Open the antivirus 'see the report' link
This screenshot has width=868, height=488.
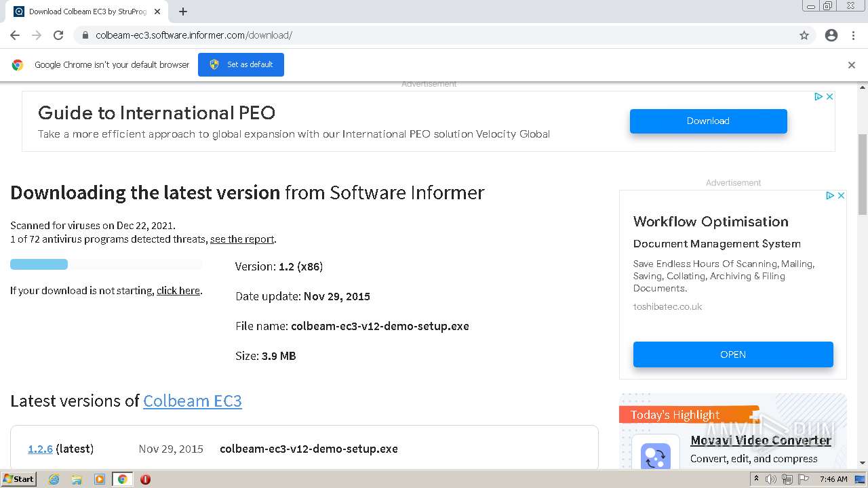[x=242, y=239]
